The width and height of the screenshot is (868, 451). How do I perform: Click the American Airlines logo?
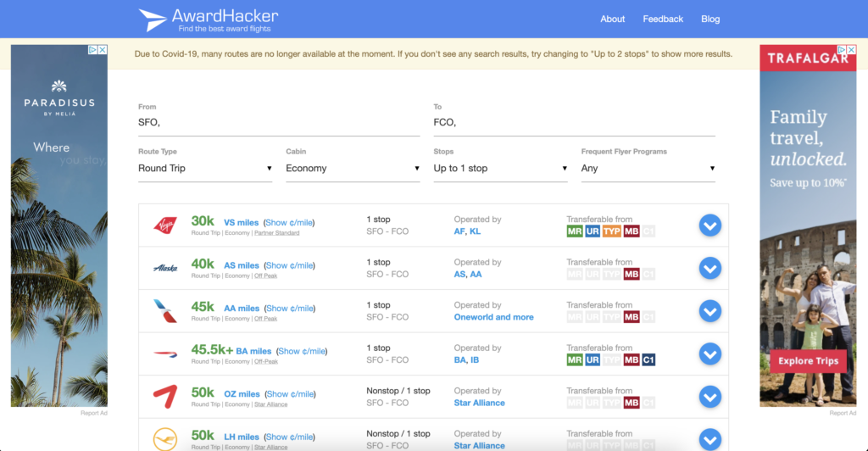pos(165,311)
